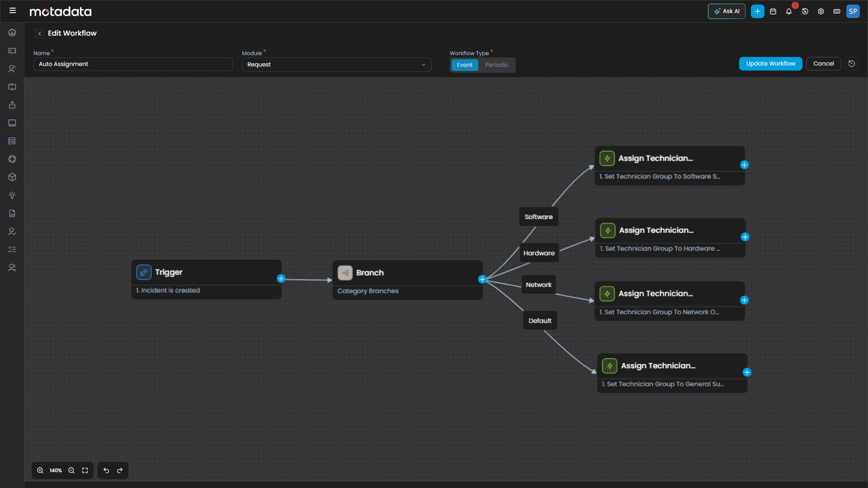Open the ticket icon in left sidebar
Viewport: 868px width, 488px height.
(12, 51)
